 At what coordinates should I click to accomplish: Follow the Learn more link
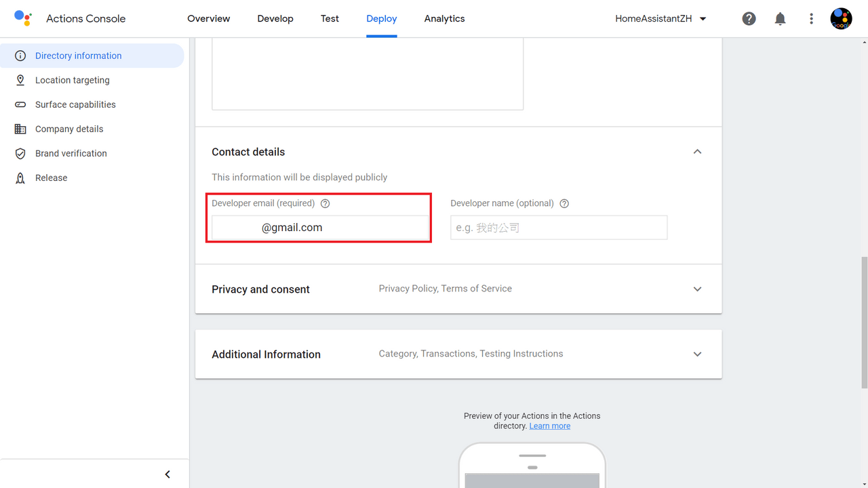[550, 426]
